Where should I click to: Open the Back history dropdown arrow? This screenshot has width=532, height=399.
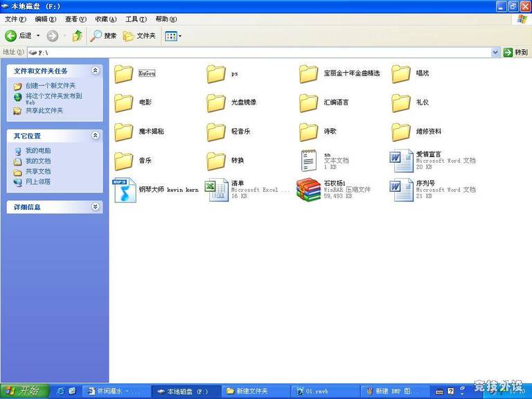point(38,35)
